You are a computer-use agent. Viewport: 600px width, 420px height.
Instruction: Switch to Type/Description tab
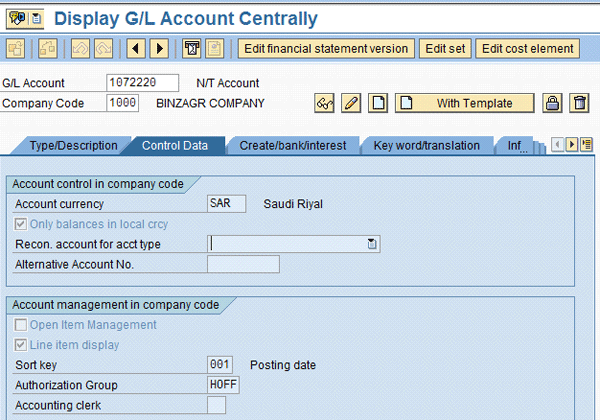click(x=73, y=146)
